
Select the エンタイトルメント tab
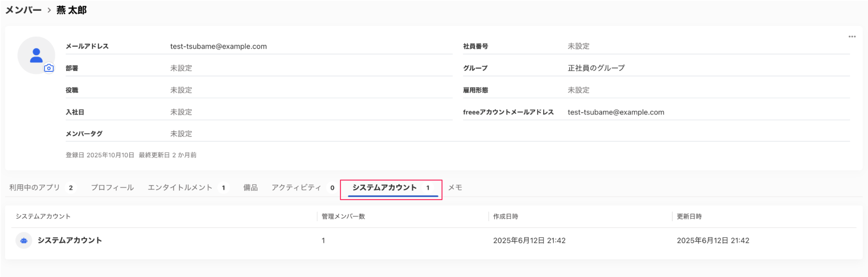[x=188, y=187]
